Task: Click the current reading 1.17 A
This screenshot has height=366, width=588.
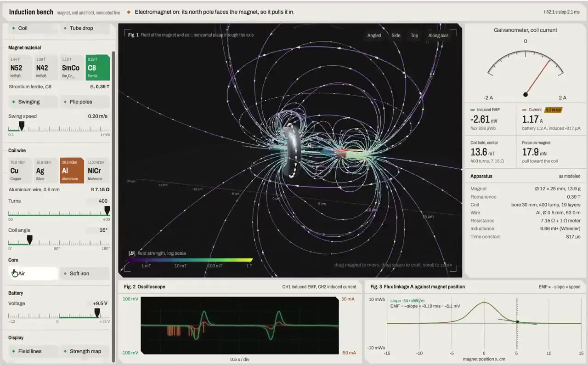Action: pos(533,120)
